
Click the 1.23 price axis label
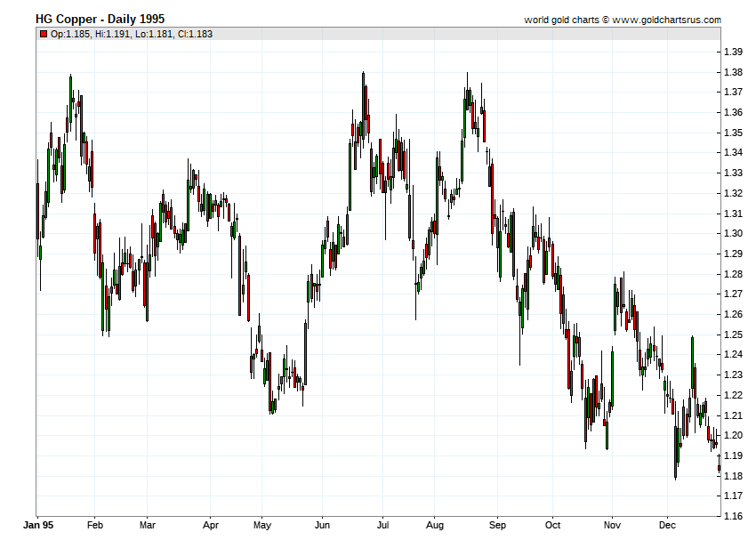734,375
